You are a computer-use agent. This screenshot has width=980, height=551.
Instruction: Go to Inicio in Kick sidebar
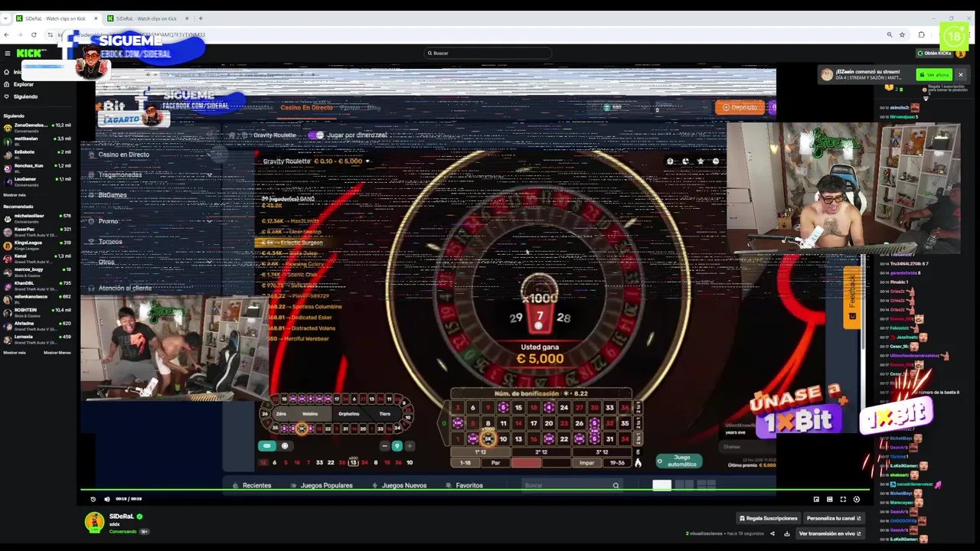point(16,72)
